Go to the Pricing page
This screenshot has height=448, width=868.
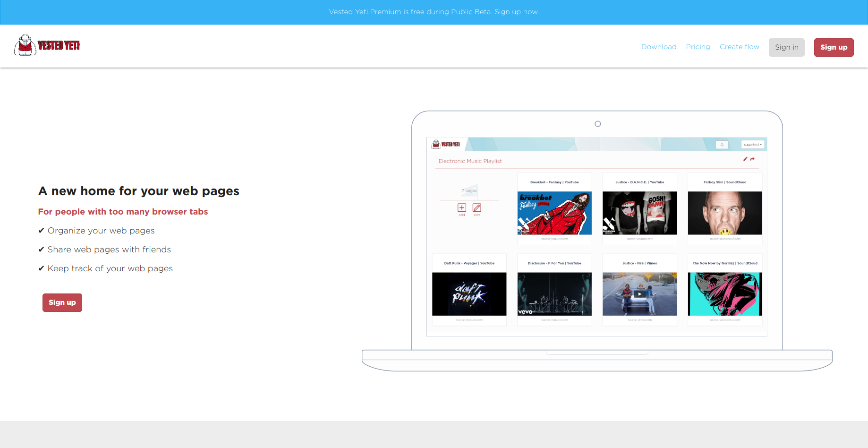click(x=698, y=47)
